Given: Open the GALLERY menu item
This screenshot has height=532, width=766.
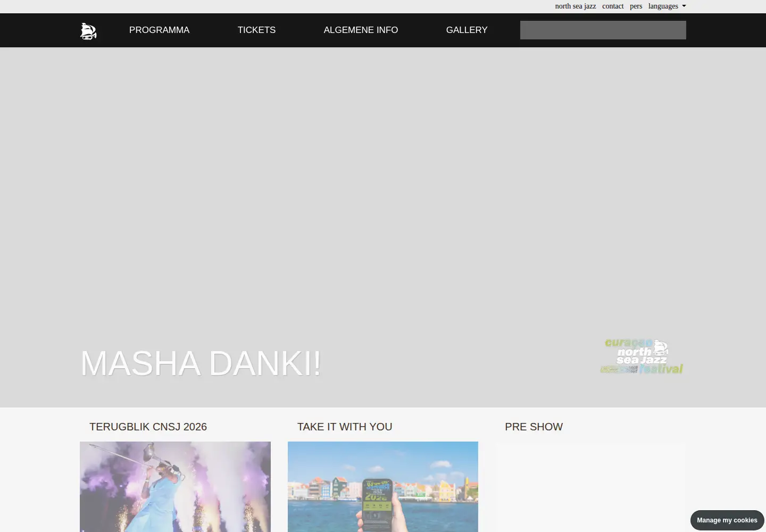Looking at the screenshot, I should (467, 30).
